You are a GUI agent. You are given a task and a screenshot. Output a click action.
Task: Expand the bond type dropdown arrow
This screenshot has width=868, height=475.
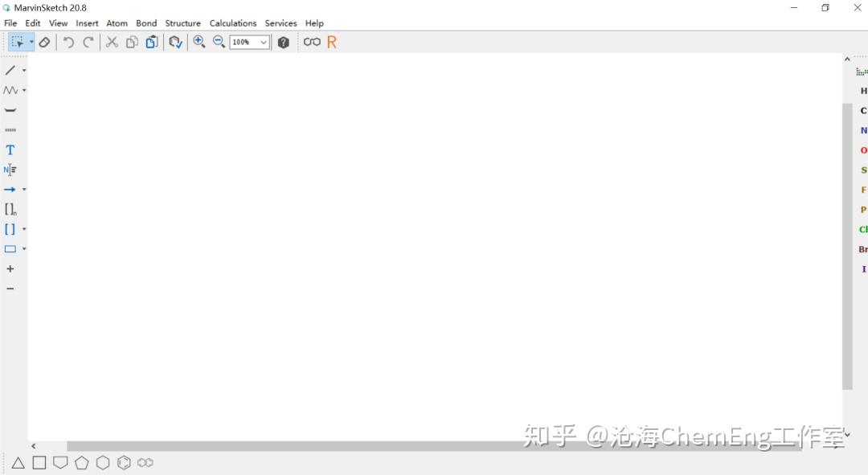(x=23, y=70)
